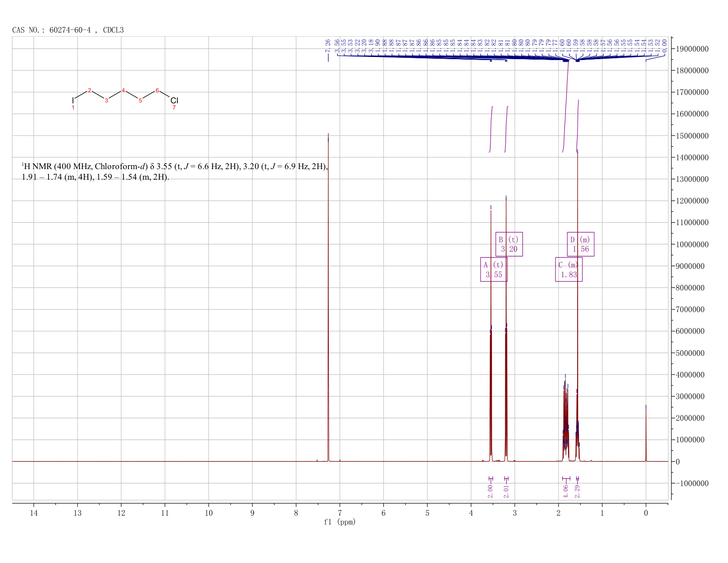Click the 2.00 integral value label
Screen dimensions: 728x563
(x=490, y=491)
